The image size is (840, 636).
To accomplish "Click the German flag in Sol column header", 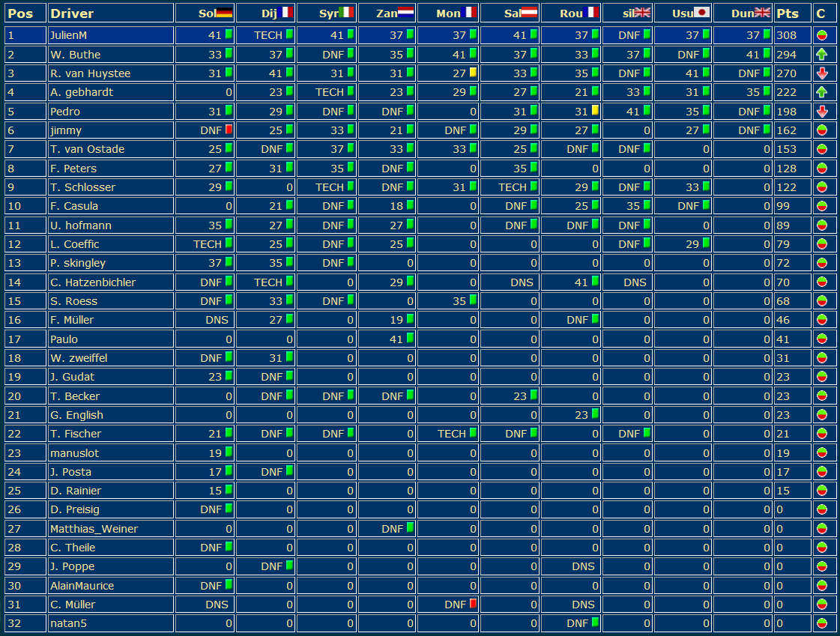I will [x=223, y=13].
